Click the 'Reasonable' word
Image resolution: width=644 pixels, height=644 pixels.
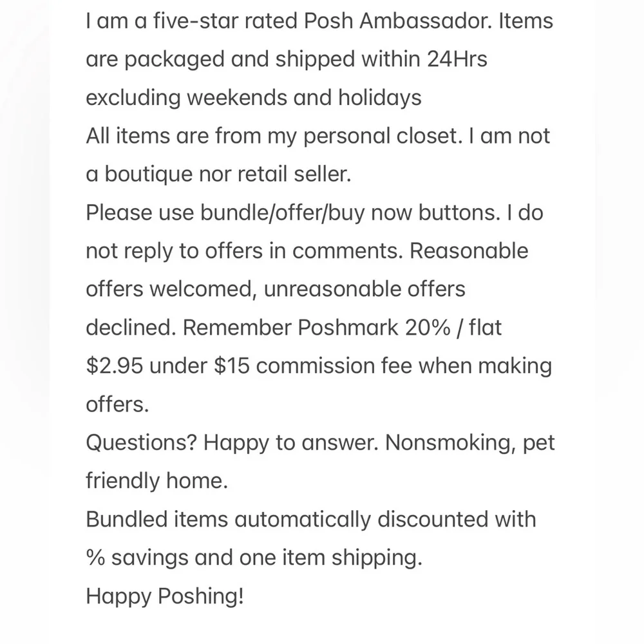pyautogui.click(x=469, y=251)
